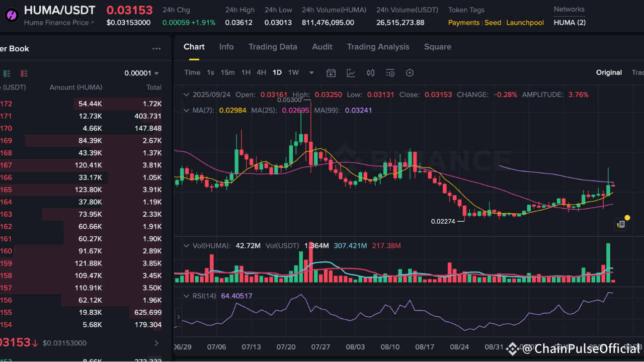Click the 0.05300 high price marker

(289, 100)
